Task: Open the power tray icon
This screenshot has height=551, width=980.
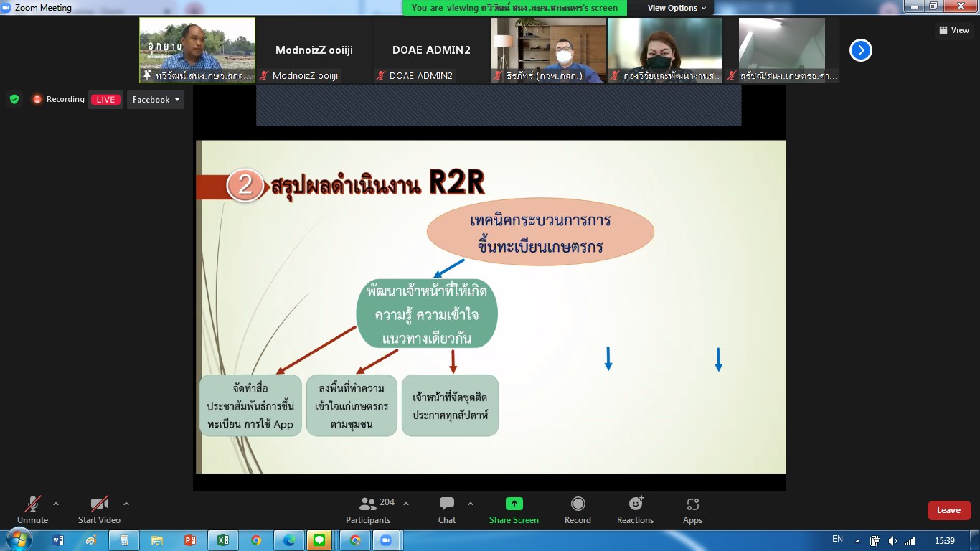Action: pos(875,541)
